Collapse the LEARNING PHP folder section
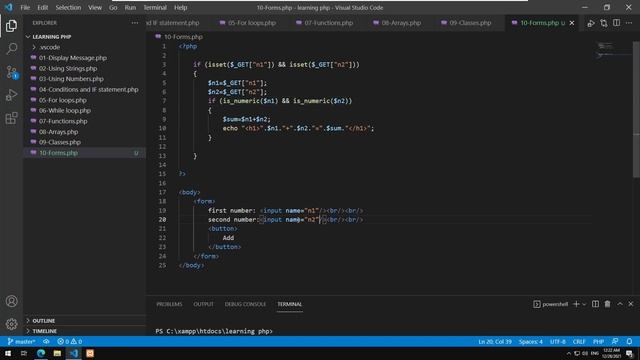Viewport: 640px width, 360px height. [84, 37]
